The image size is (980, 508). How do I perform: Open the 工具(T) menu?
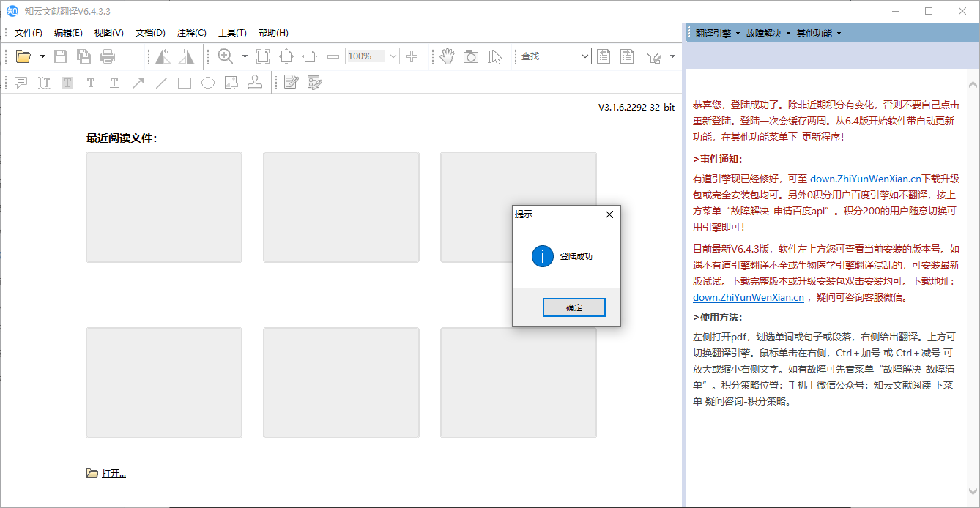[x=232, y=33]
